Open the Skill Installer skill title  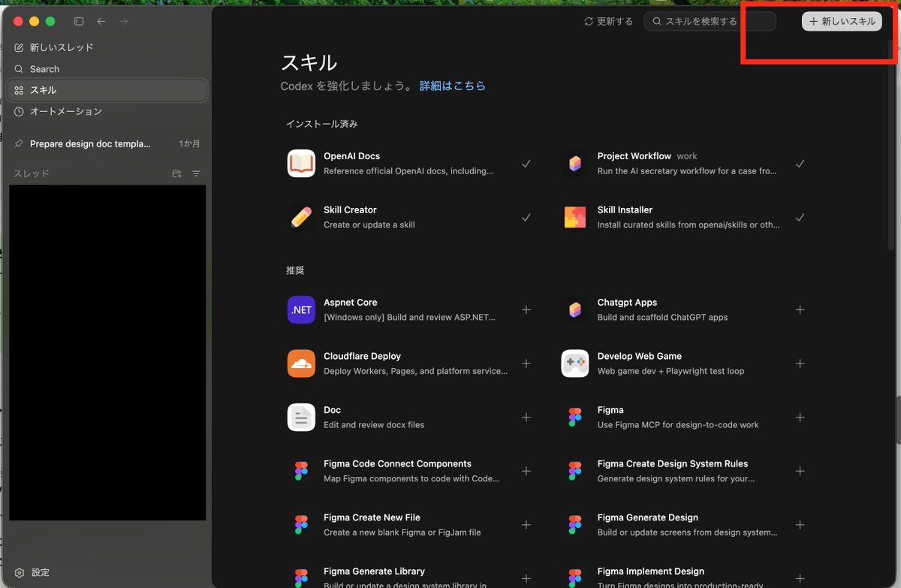pyautogui.click(x=625, y=210)
